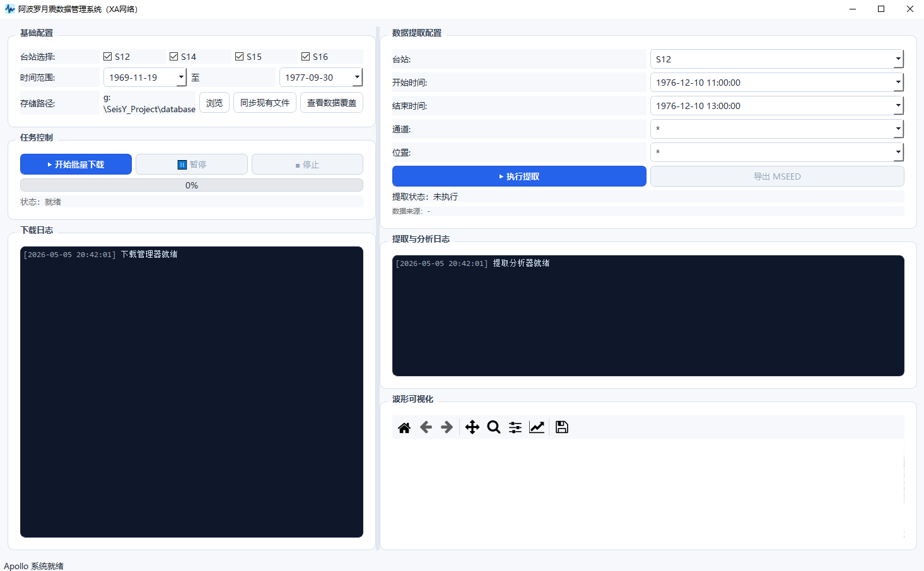Save the figure with the floppy icon
This screenshot has height=571, width=924.
(561, 427)
